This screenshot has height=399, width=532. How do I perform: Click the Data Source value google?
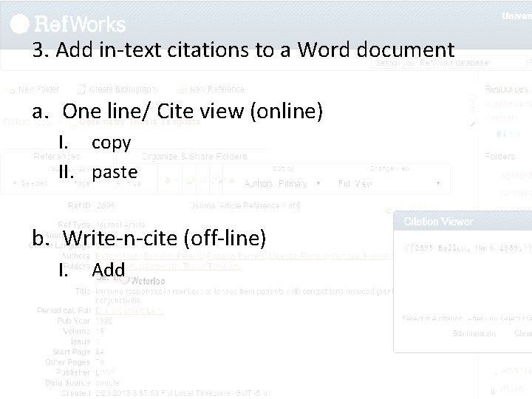pyautogui.click(x=108, y=383)
